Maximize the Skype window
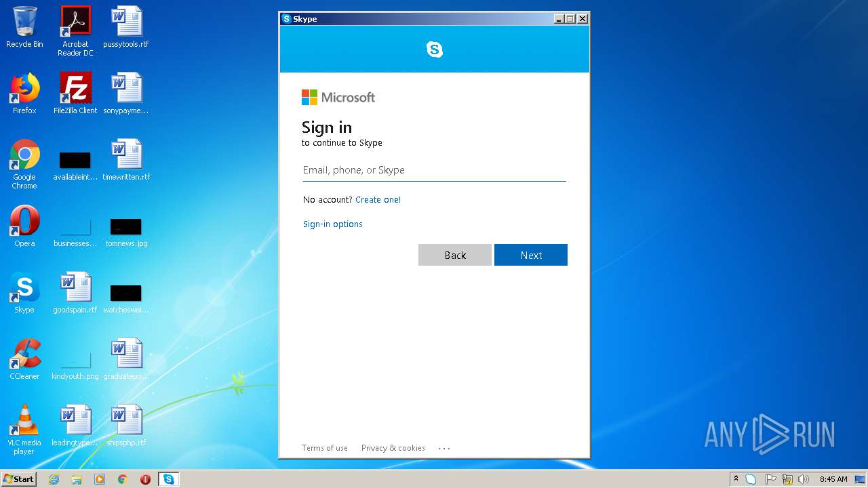Screen dimensions: 868x488 [570, 19]
